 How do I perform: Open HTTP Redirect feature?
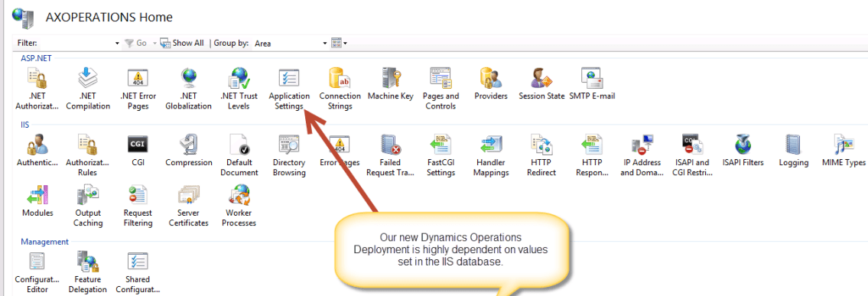[541, 155]
